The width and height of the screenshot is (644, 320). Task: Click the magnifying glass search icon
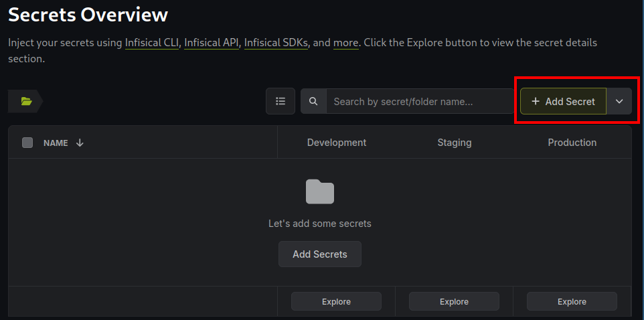click(313, 101)
